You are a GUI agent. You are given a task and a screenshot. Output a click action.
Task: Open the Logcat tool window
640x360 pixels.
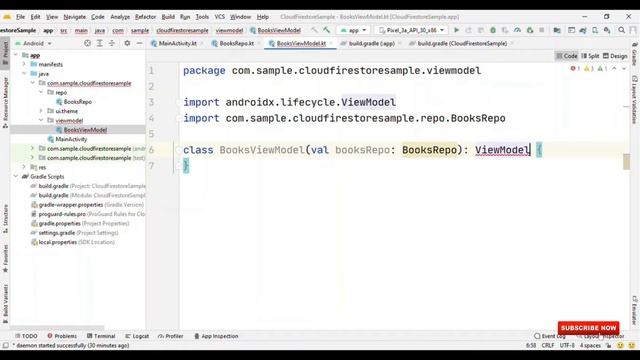pyautogui.click(x=137, y=336)
